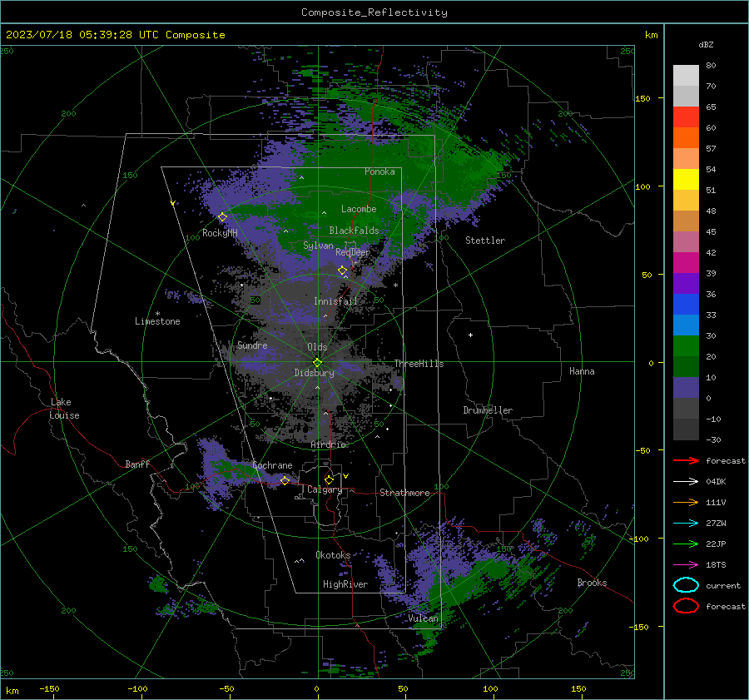Click the red forecast arrow legend icon
The image size is (749, 700).
pyautogui.click(x=686, y=460)
